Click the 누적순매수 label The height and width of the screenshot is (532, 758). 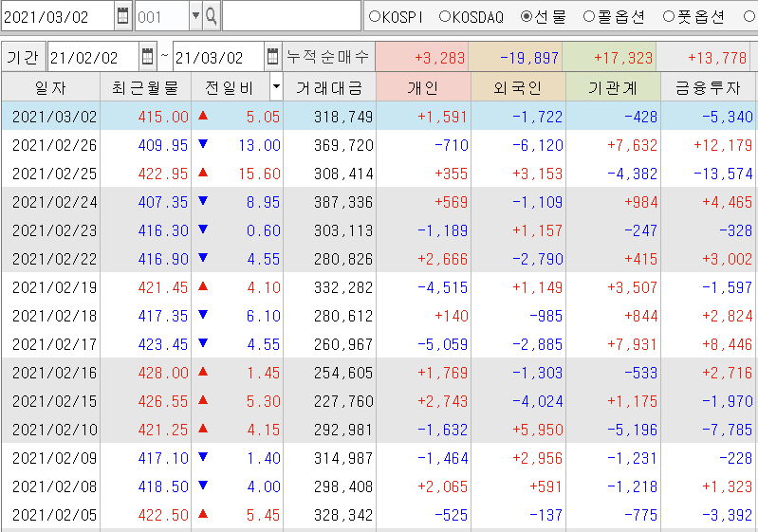click(x=329, y=57)
